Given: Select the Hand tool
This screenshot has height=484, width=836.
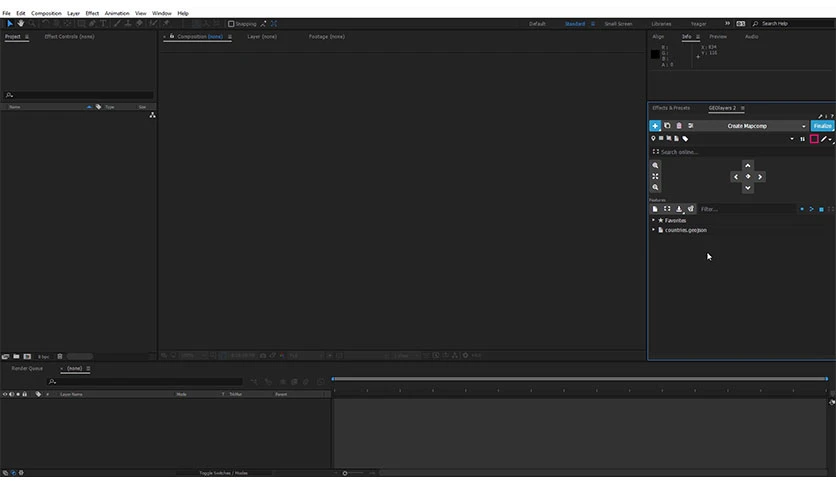Looking at the screenshot, I should (x=21, y=23).
